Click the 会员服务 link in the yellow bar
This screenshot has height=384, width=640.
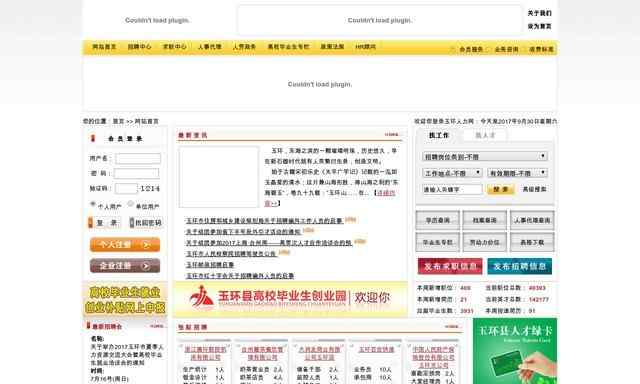(x=471, y=49)
